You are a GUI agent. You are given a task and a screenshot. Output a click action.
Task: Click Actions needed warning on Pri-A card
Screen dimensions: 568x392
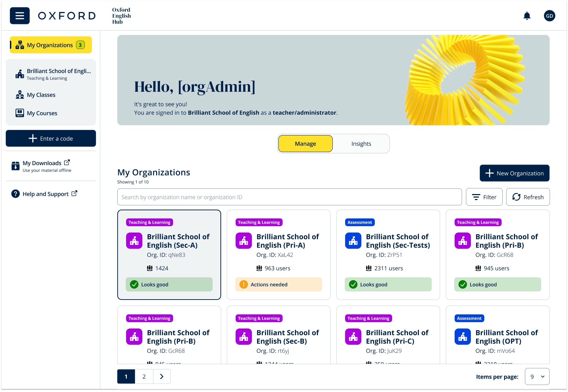pos(278,284)
